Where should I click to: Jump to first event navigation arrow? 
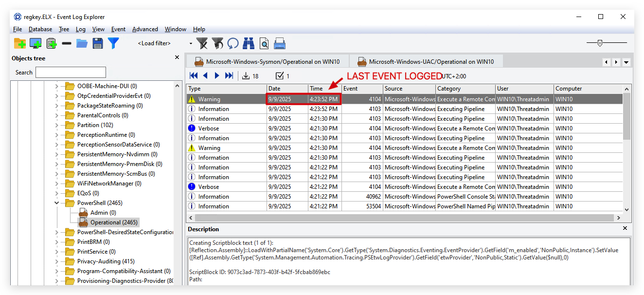[x=194, y=75]
